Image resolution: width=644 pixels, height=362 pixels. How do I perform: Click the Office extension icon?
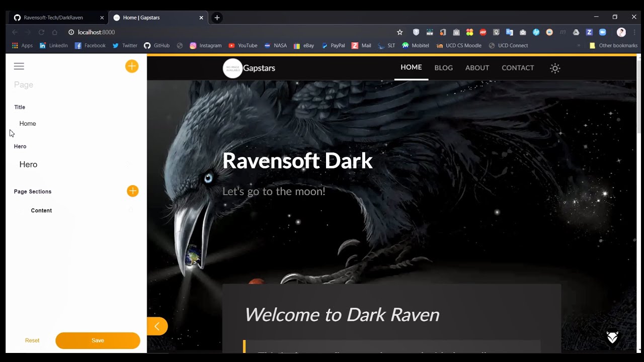[443, 32]
